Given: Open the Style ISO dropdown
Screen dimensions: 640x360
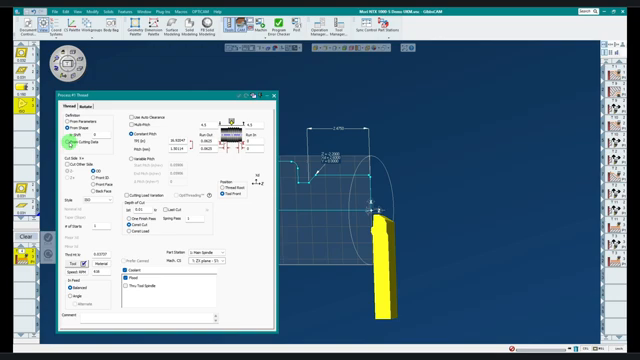Looking at the screenshot, I should pyautogui.click(x=98, y=200).
